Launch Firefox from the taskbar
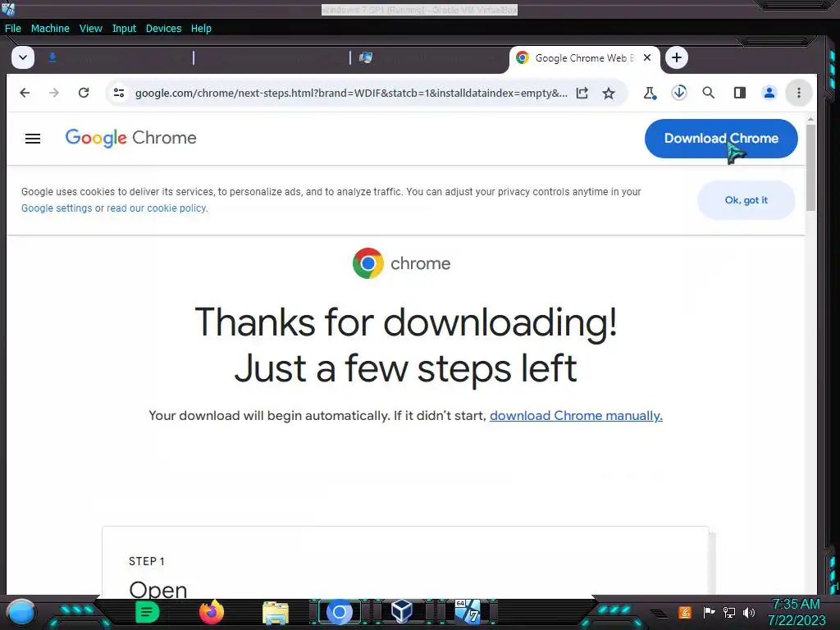Viewport: 840px width, 630px height. tap(212, 612)
